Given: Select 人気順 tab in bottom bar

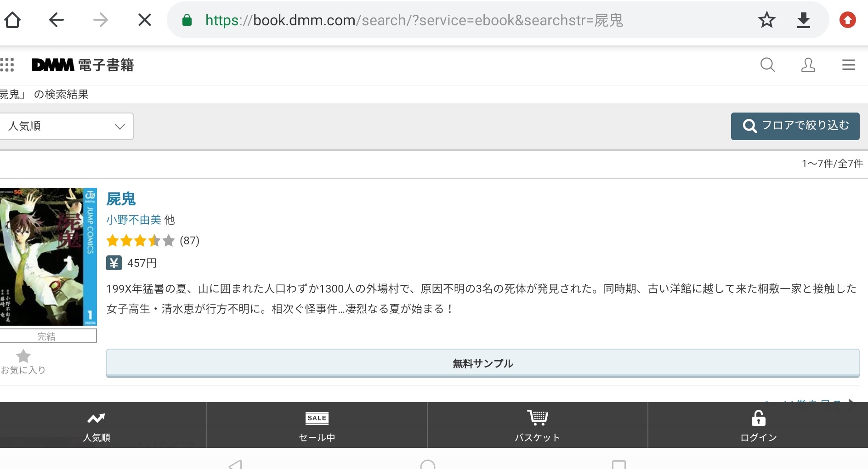Looking at the screenshot, I should pyautogui.click(x=96, y=425).
